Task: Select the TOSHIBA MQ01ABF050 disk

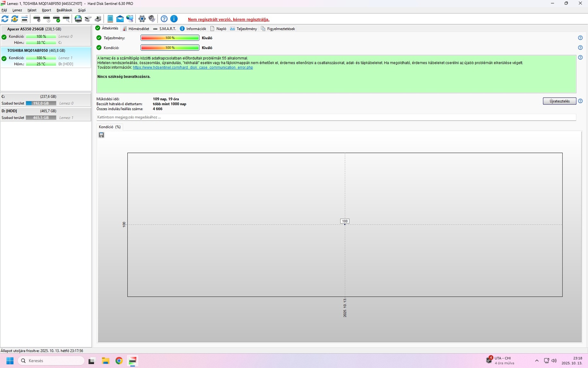Action: pyautogui.click(x=46, y=57)
